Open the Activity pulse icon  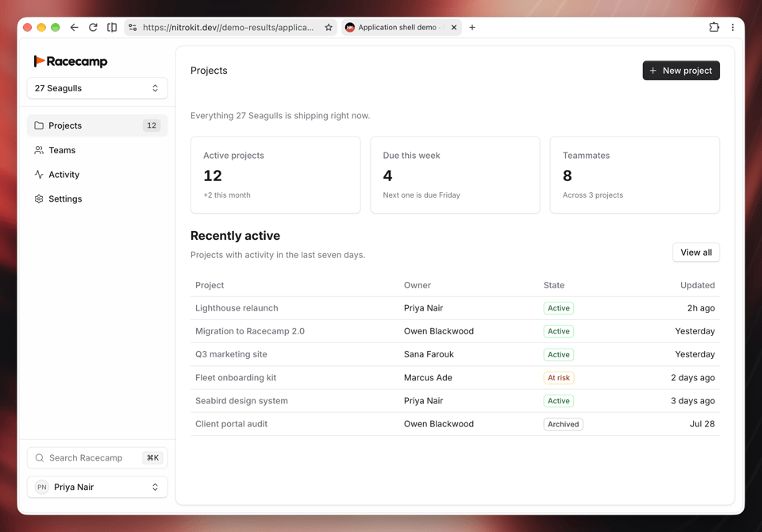(x=39, y=175)
